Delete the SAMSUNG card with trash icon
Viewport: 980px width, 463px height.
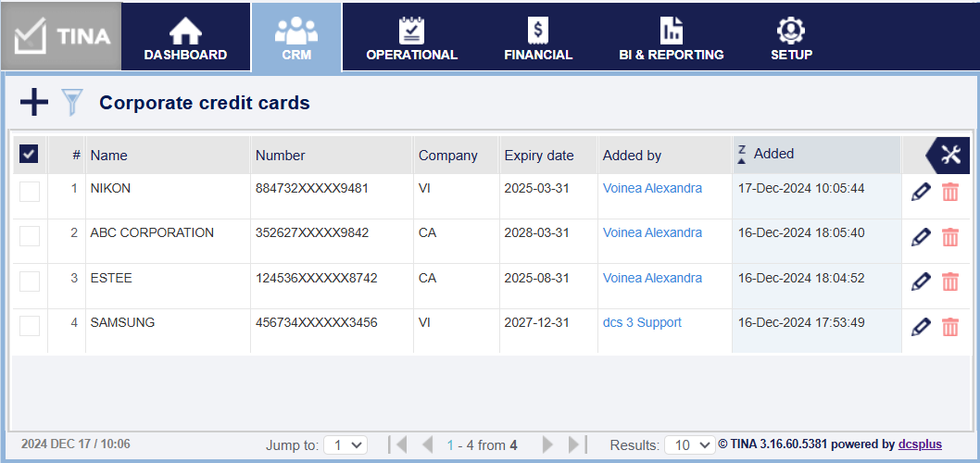click(950, 327)
